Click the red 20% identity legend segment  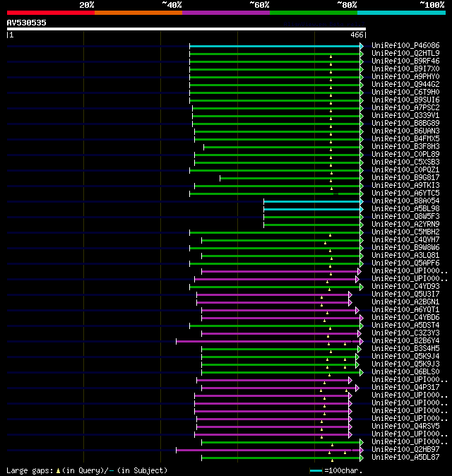pyautogui.click(x=51, y=13)
